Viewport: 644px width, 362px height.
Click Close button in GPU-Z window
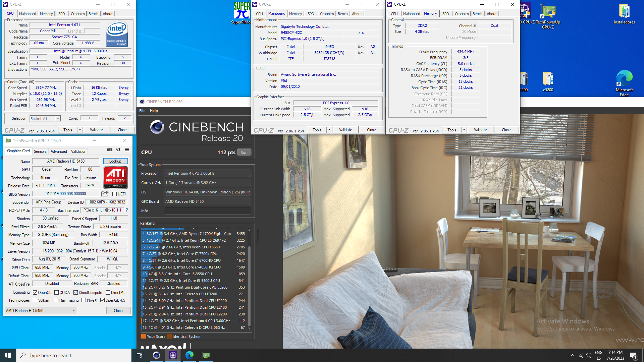pos(118,311)
